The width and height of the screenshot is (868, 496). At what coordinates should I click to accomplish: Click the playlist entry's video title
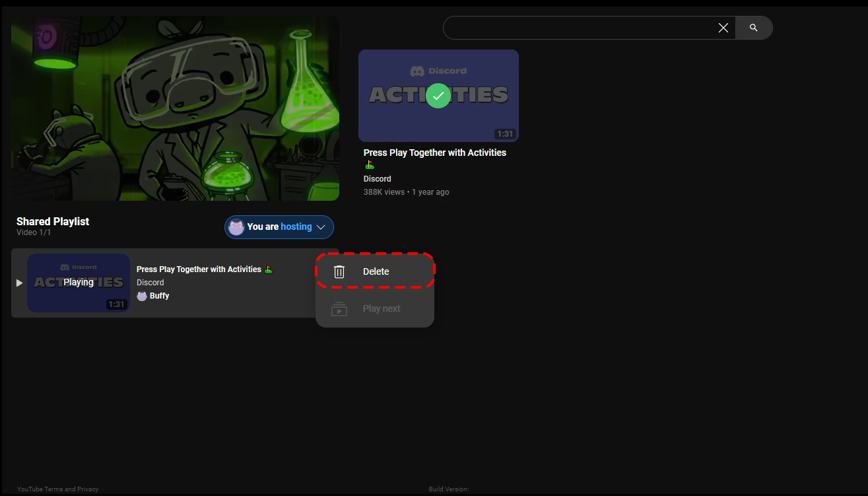[199, 269]
